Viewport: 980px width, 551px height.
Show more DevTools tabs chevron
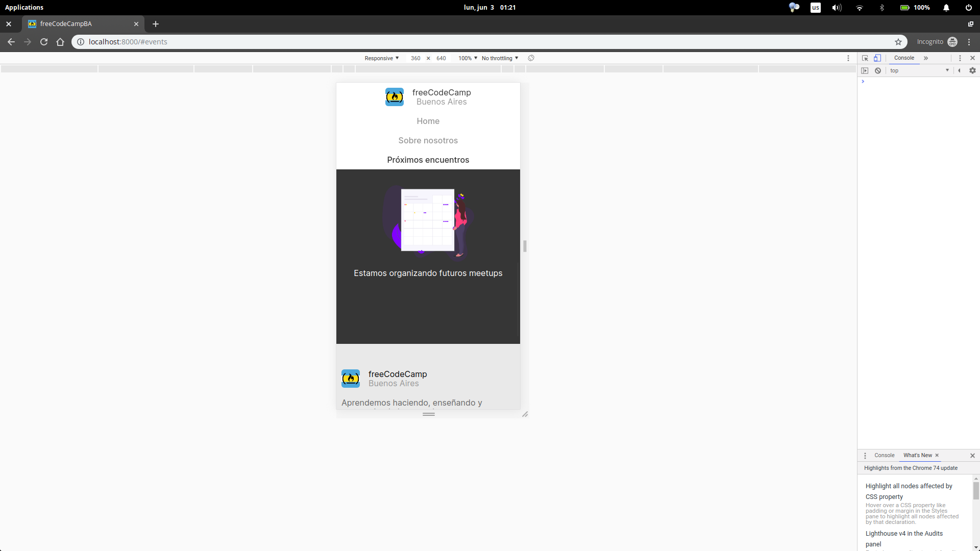926,58
